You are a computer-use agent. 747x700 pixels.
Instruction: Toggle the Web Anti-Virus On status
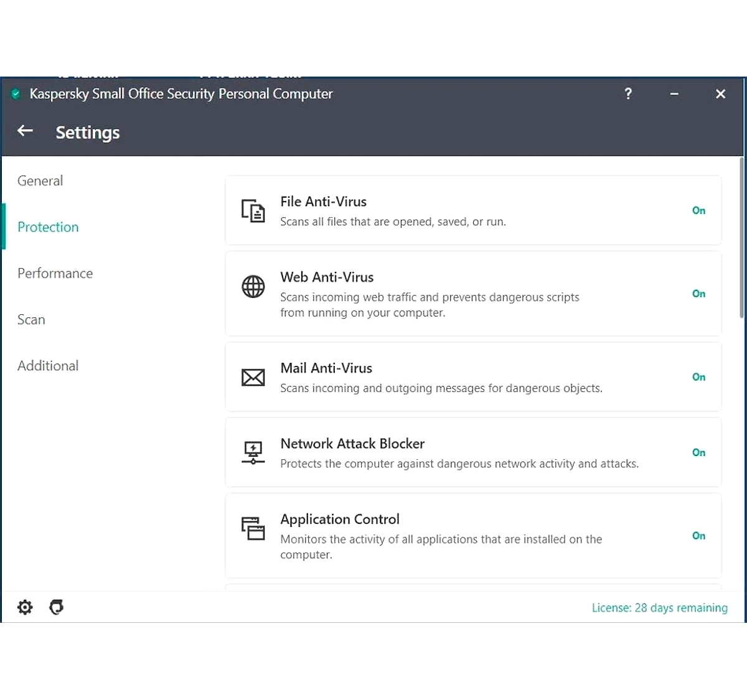coord(698,294)
